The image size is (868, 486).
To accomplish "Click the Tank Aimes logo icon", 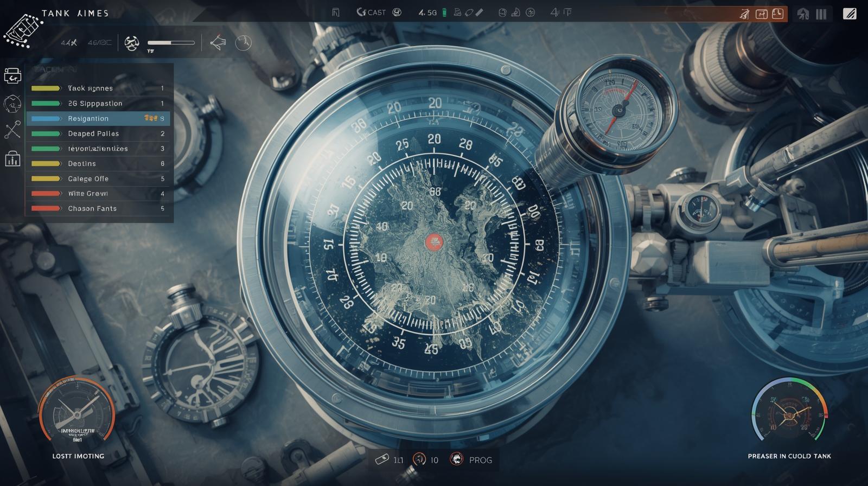I will pyautogui.click(x=23, y=31).
